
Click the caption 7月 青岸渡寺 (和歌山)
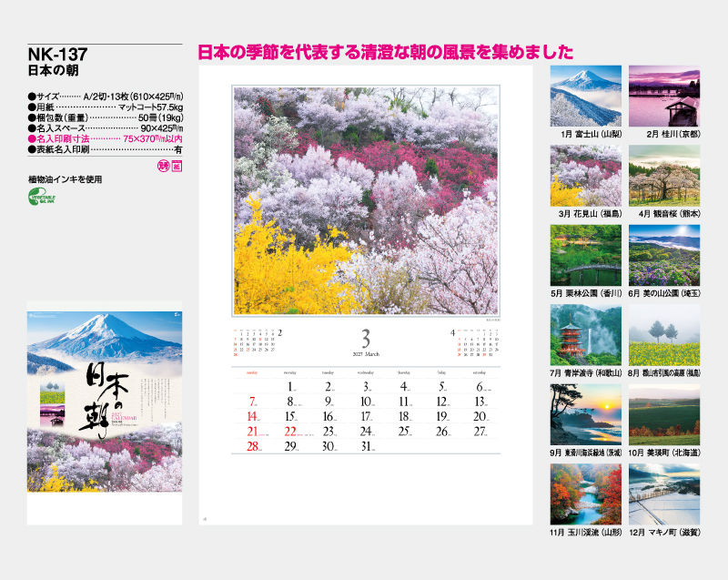pyautogui.click(x=586, y=373)
